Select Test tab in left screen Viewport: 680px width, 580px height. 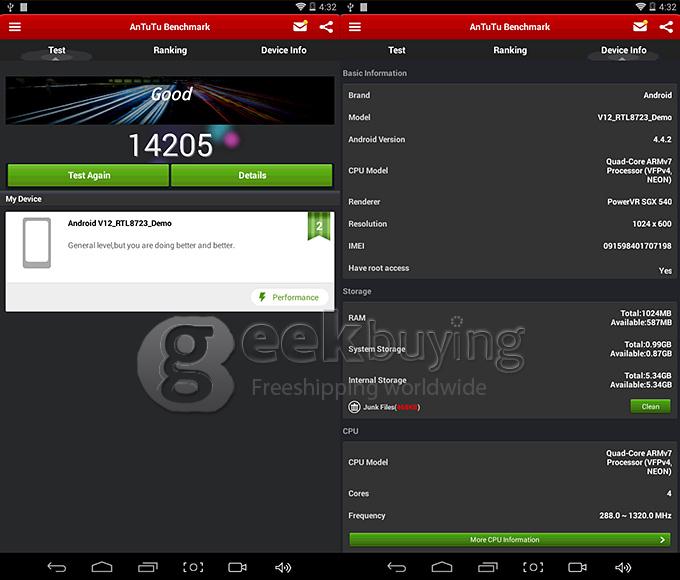(57, 50)
